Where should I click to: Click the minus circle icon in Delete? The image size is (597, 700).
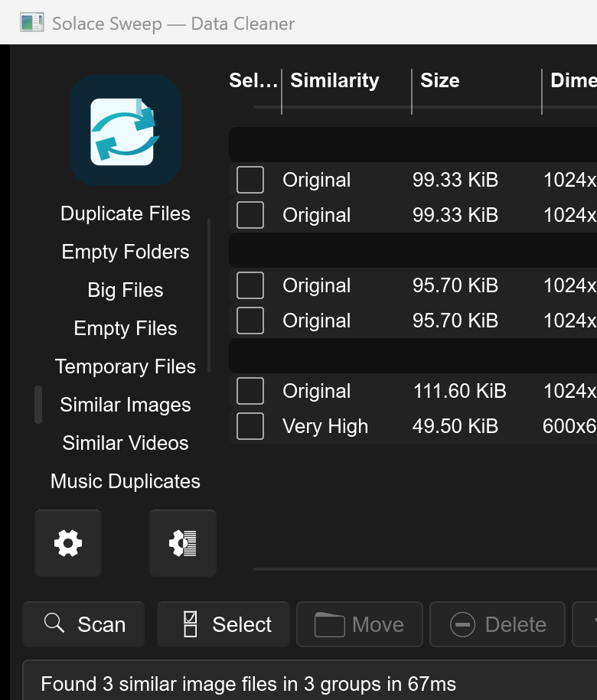click(x=462, y=624)
